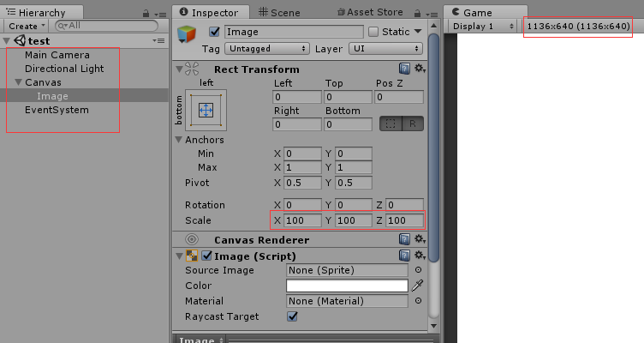Image resolution: width=644 pixels, height=343 pixels.
Task: Toggle the Image object active checkbox
Action: 214,32
